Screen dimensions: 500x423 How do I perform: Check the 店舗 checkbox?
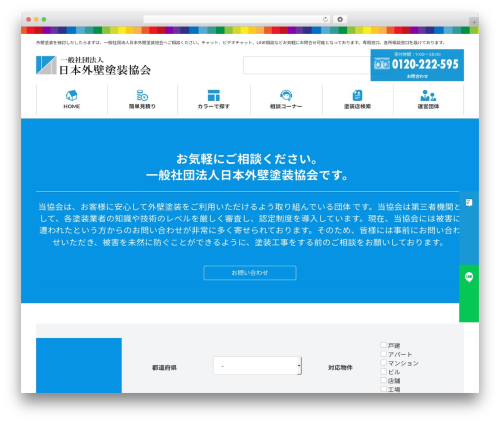[384, 380]
